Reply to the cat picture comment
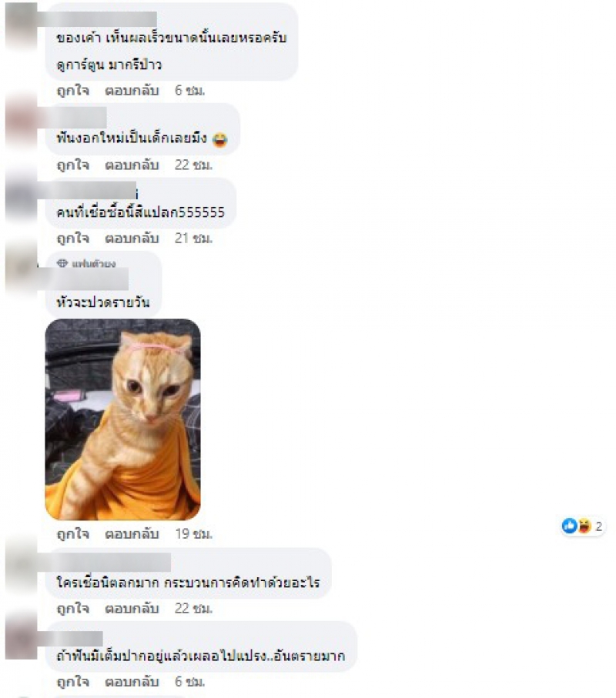616x698 pixels. pyautogui.click(x=132, y=533)
